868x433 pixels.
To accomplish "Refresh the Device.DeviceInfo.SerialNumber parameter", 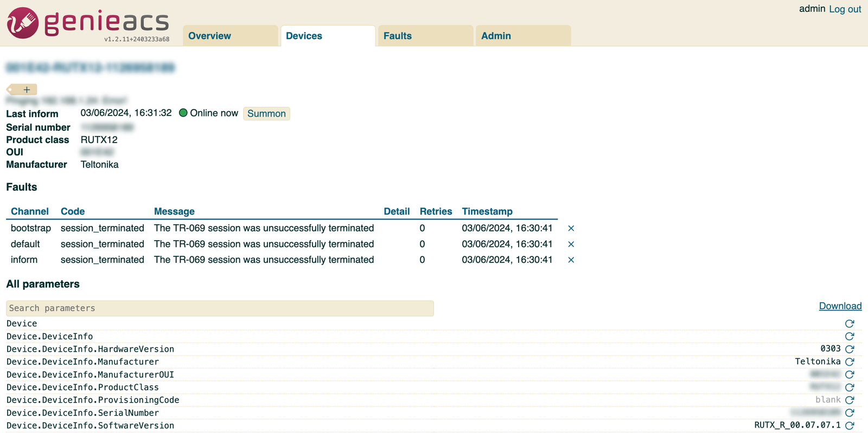I will (x=850, y=413).
